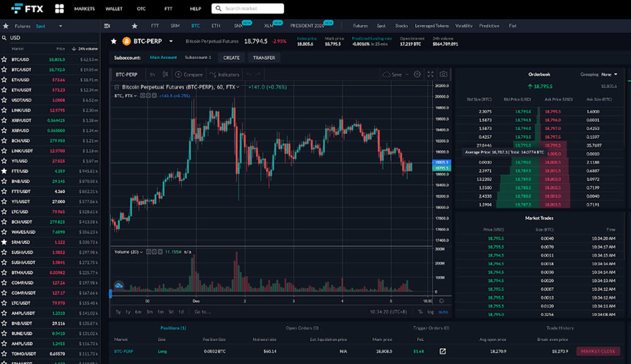Toggle favorite star for BTC-PERP header
This screenshot has height=364, width=631.
click(x=114, y=41)
